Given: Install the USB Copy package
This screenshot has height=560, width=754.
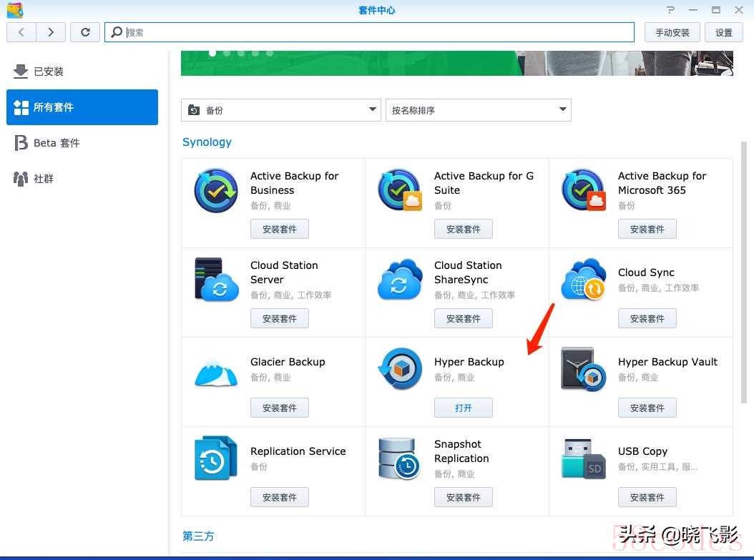Looking at the screenshot, I should [x=647, y=498].
